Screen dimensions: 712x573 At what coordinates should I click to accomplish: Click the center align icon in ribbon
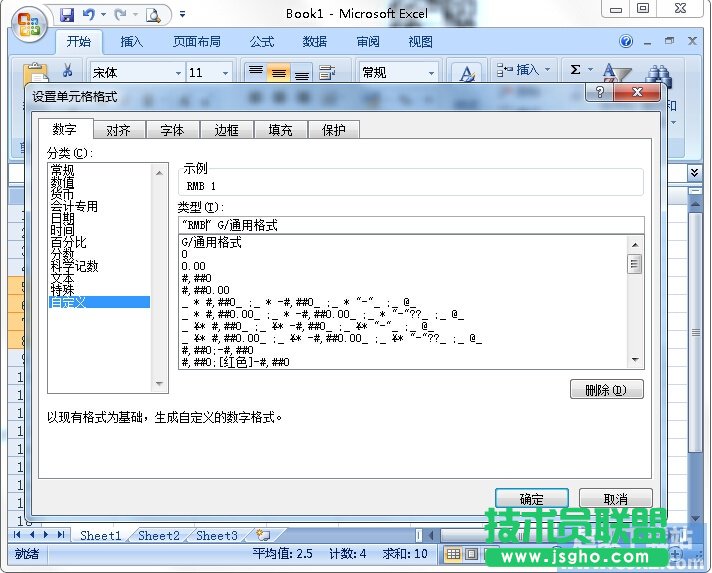(279, 73)
